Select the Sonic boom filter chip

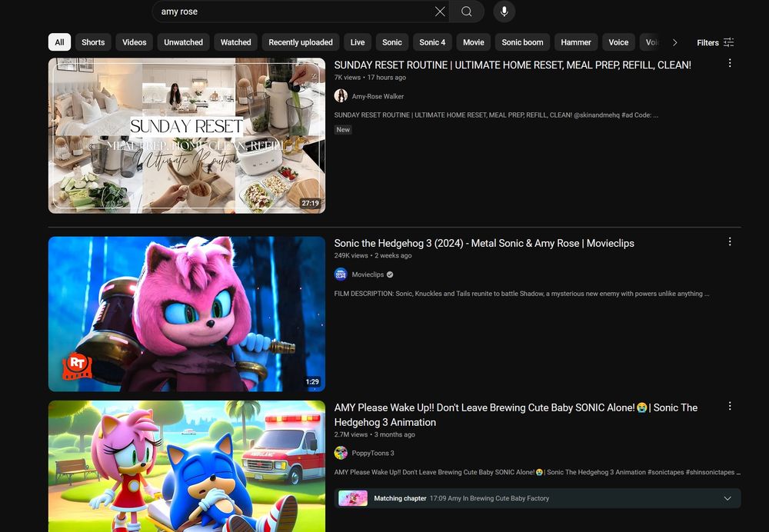click(522, 42)
